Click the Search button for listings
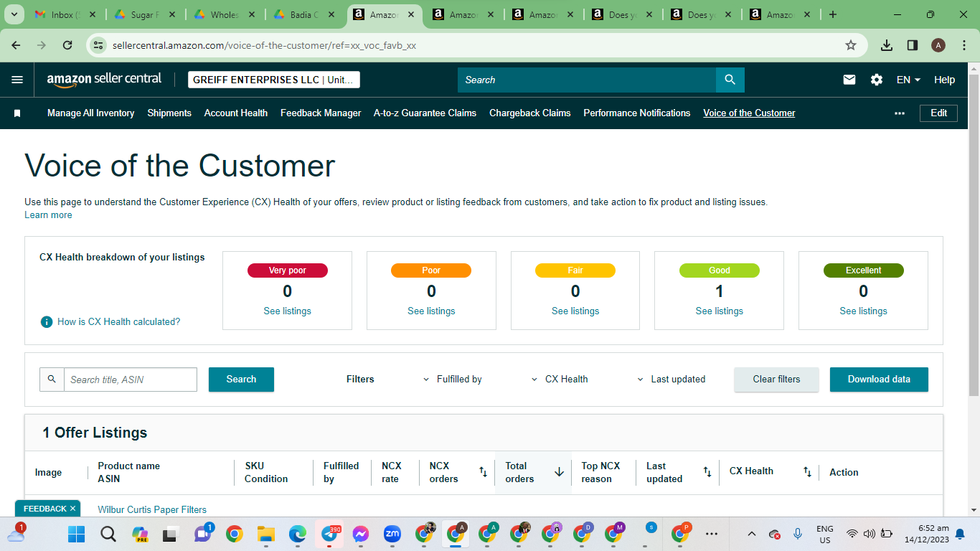 [241, 380]
